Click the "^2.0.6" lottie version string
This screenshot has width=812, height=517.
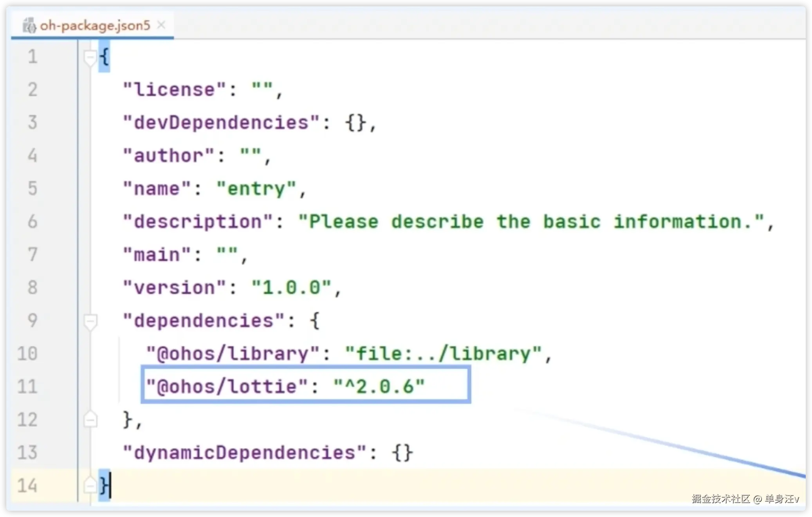379,387
